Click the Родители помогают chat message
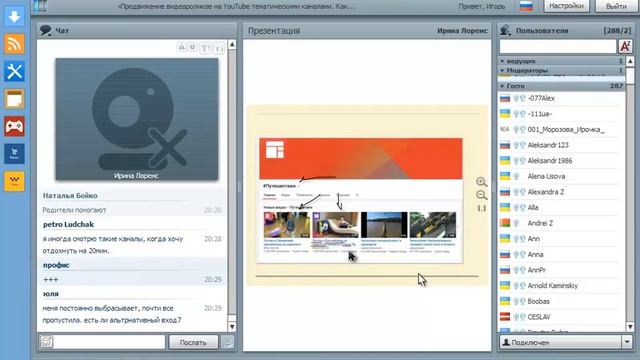 [x=74, y=210]
